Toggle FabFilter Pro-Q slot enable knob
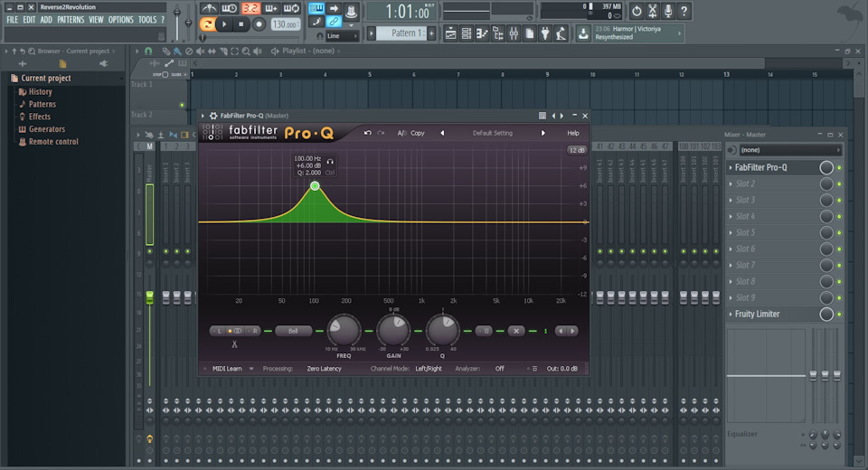This screenshot has height=470, width=868. coord(826,167)
